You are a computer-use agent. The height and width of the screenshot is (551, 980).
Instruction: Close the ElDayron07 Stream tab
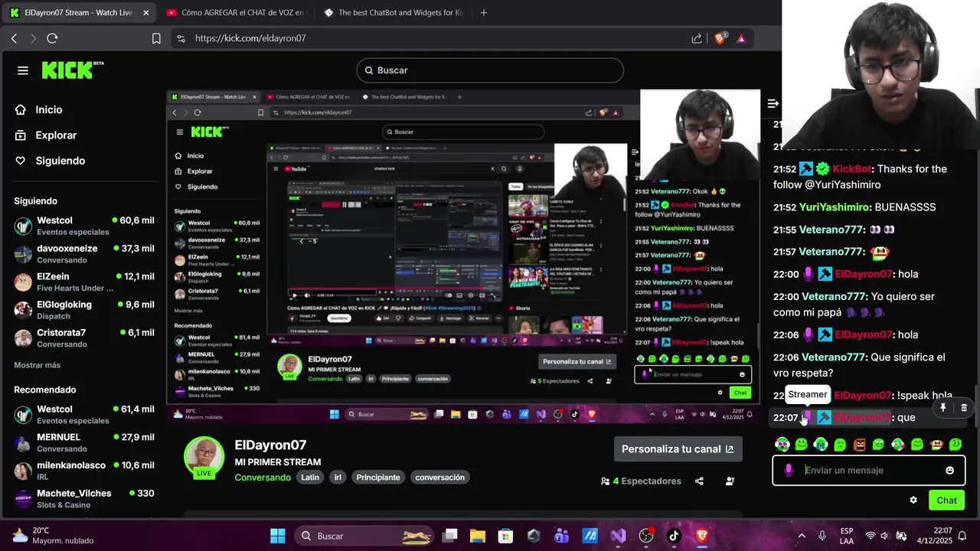[x=145, y=12]
